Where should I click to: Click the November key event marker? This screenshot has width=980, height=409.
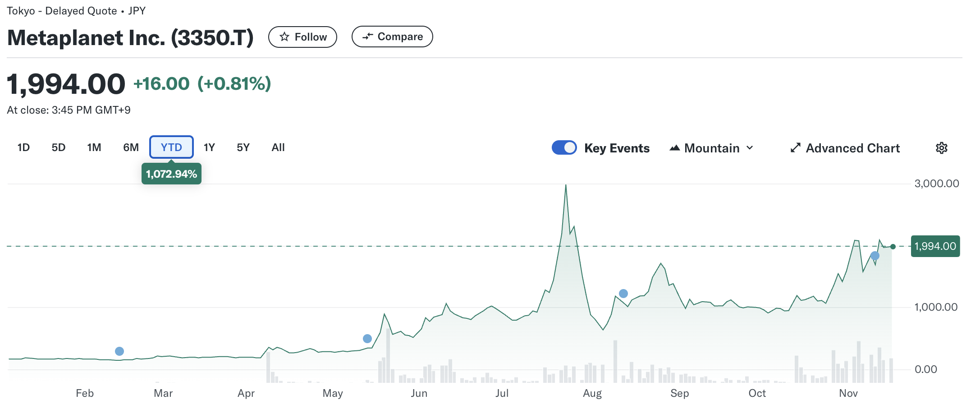(875, 256)
